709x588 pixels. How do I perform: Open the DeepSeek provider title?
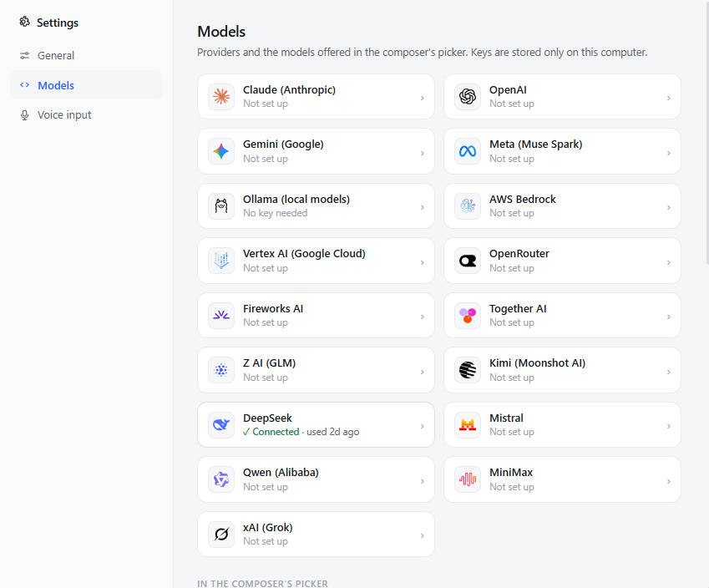[x=268, y=418]
